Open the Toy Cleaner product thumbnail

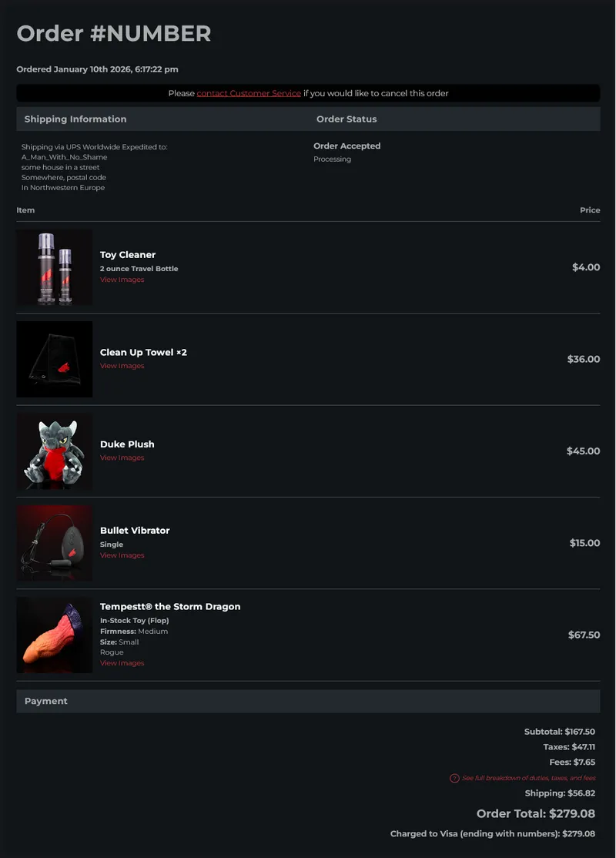(x=55, y=267)
